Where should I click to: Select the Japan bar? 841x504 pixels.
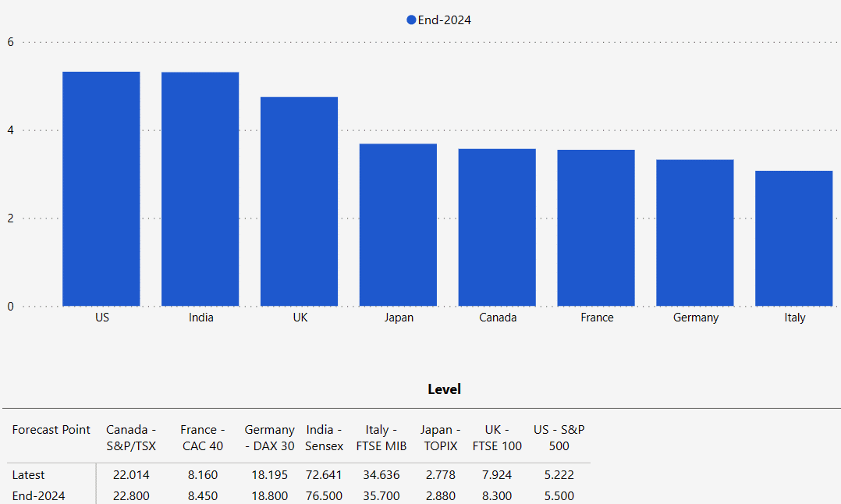click(x=398, y=225)
